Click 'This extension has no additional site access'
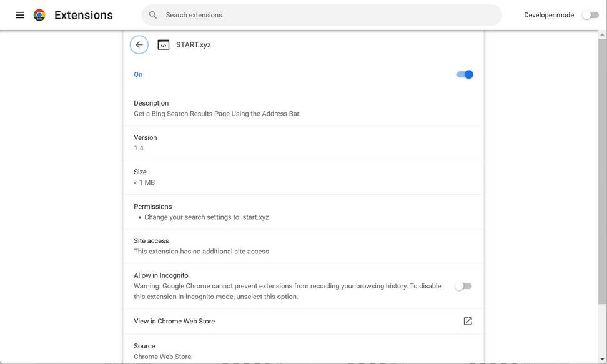 [x=201, y=252]
